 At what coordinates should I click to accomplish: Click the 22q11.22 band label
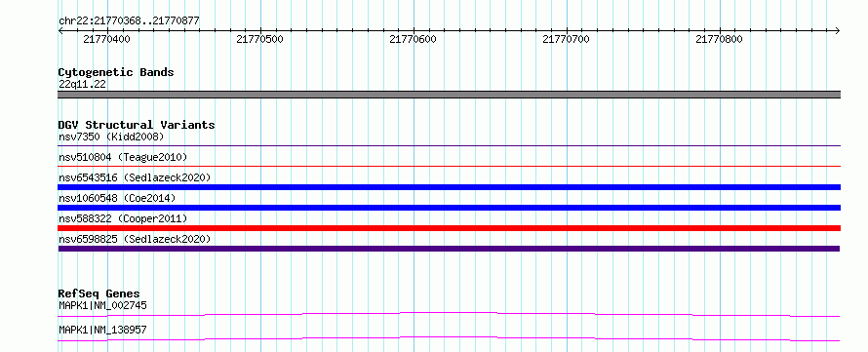pos(83,85)
